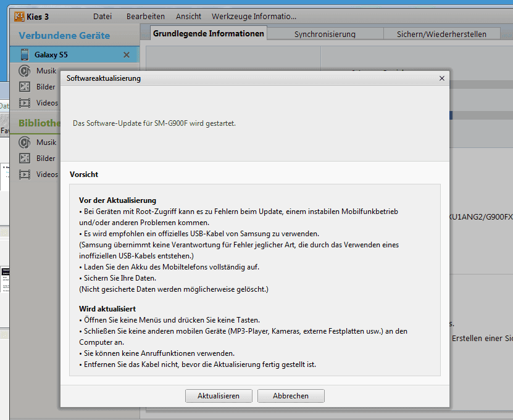Image resolution: width=513 pixels, height=420 pixels.
Task: Click the SM-G900F update message text
Action: pos(154,123)
